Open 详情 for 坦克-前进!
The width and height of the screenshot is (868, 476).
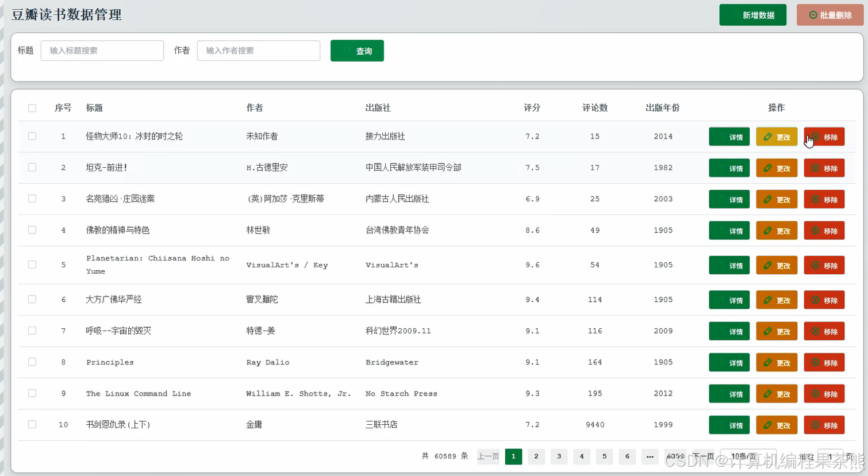point(729,168)
